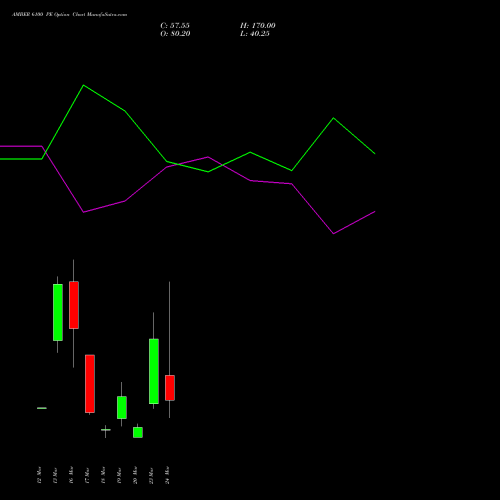Image resolution: width=500 pixels, height=500 pixels.
Task: Click the '16 Mar' date axis label
Action: (71, 475)
